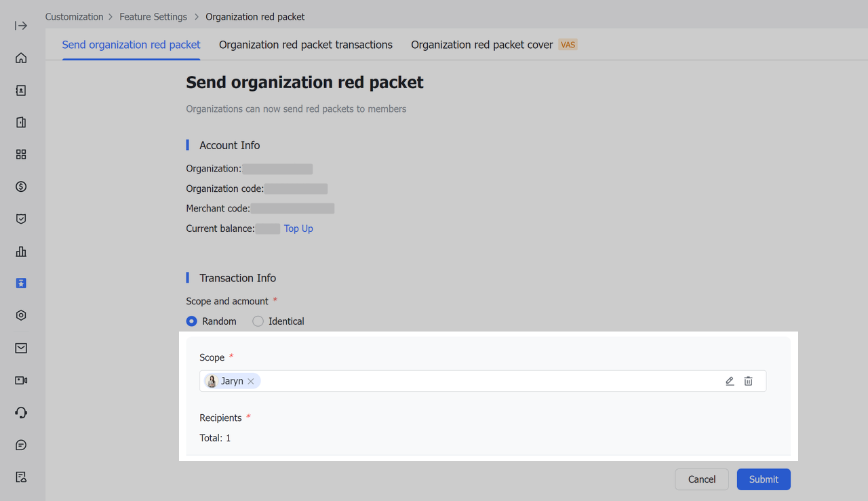Screen dimensions: 868x501
Task: Collapse the sidebar with the arrow icon
Action: pos(20,25)
